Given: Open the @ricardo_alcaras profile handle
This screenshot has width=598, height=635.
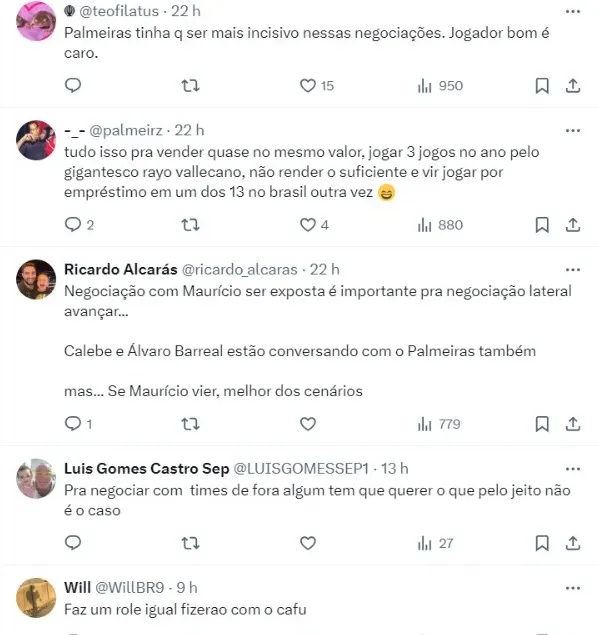Looking at the screenshot, I should pyautogui.click(x=240, y=270).
